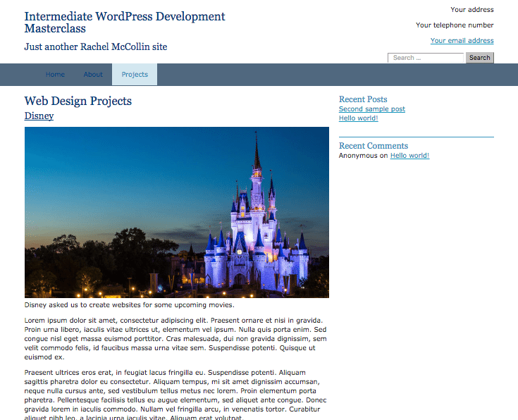
Task: Open the 'Second sample post' link
Action: click(371, 109)
